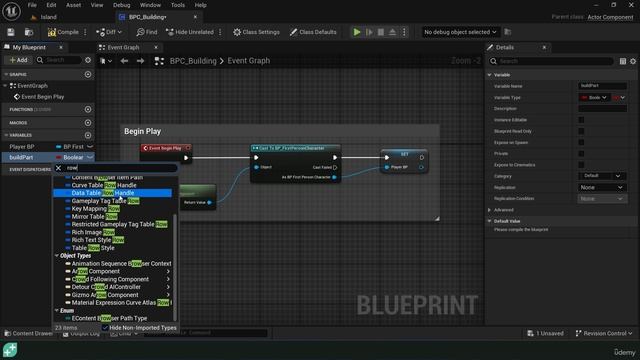The width and height of the screenshot is (640, 360).
Task: Select Data Table Row Handle type
Action: pyautogui.click(x=113, y=193)
